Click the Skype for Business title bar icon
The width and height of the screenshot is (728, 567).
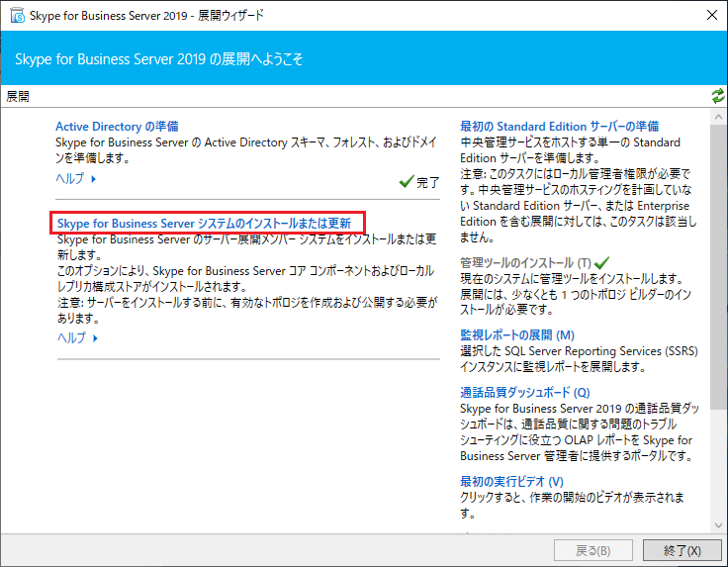click(17, 15)
